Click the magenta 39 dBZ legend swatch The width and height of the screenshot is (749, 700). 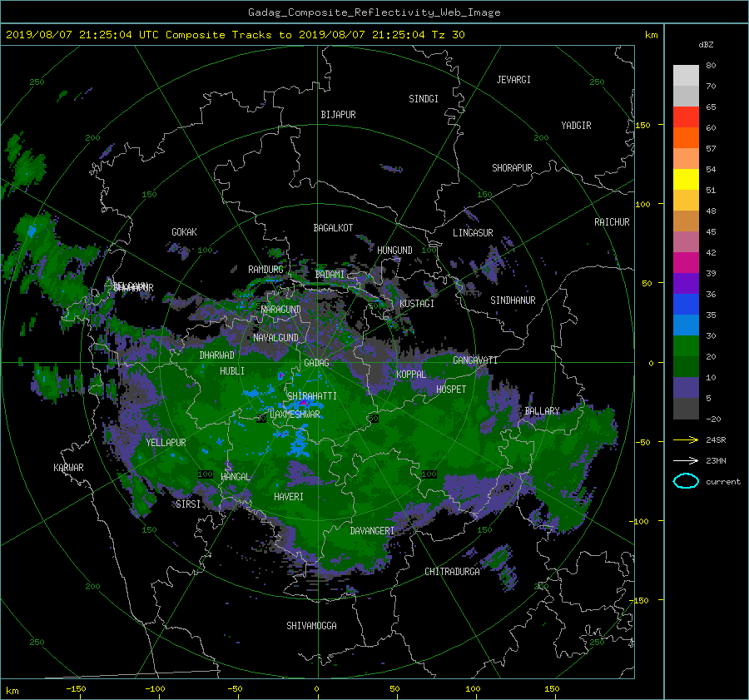point(686,263)
